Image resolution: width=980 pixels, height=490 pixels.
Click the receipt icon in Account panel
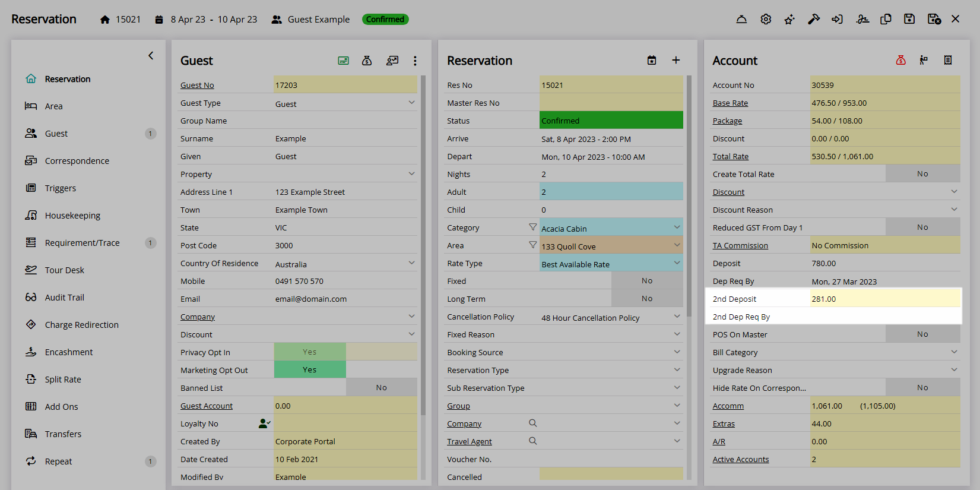(x=948, y=60)
